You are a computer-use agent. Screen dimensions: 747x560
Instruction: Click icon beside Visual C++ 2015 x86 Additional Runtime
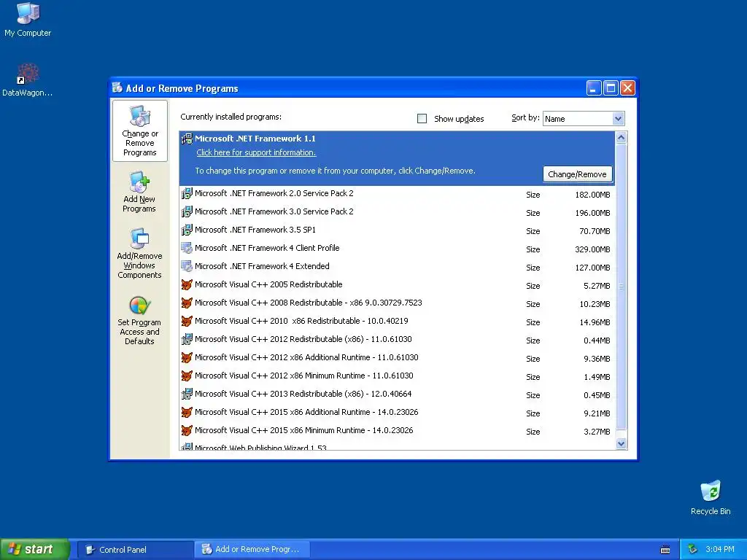187,413
